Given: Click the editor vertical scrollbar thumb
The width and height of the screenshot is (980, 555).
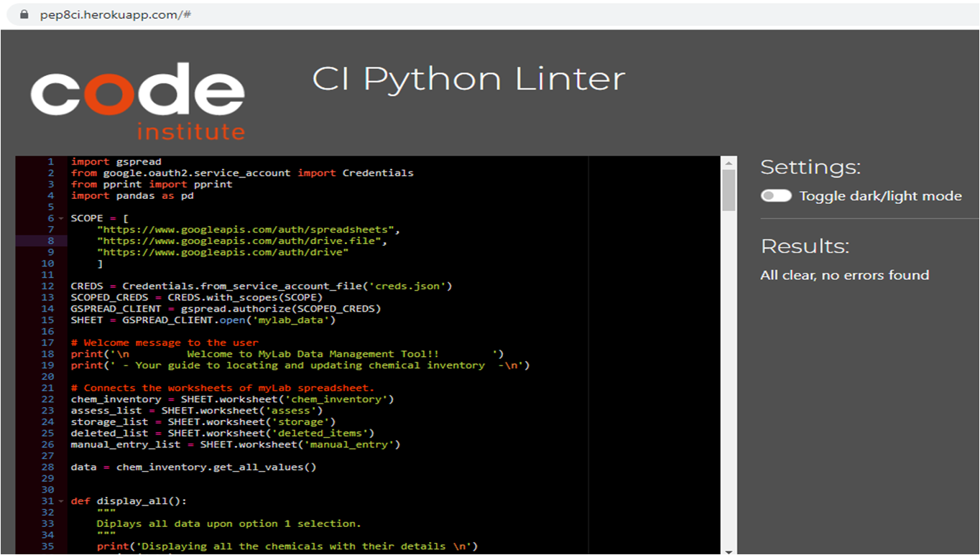Looking at the screenshot, I should click(729, 190).
